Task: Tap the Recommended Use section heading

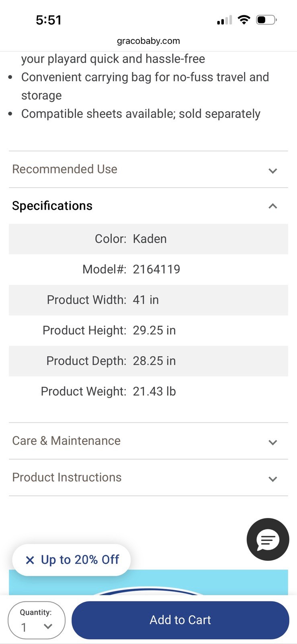Action: (x=65, y=169)
